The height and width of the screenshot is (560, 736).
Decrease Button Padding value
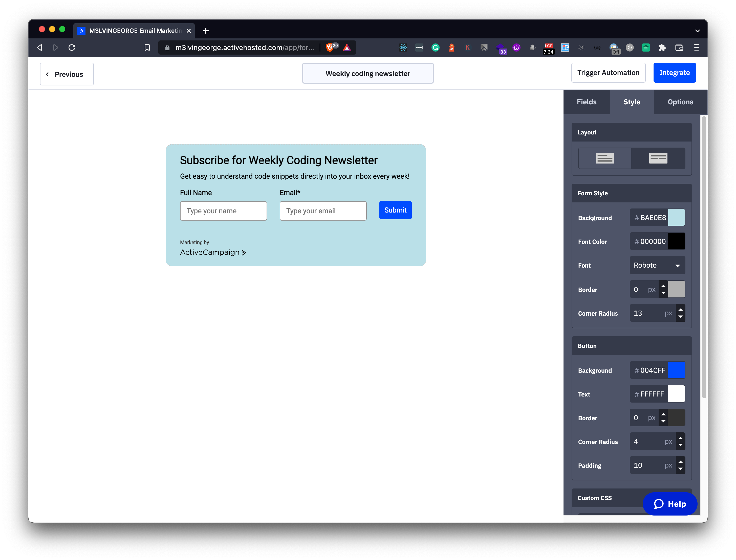click(680, 469)
